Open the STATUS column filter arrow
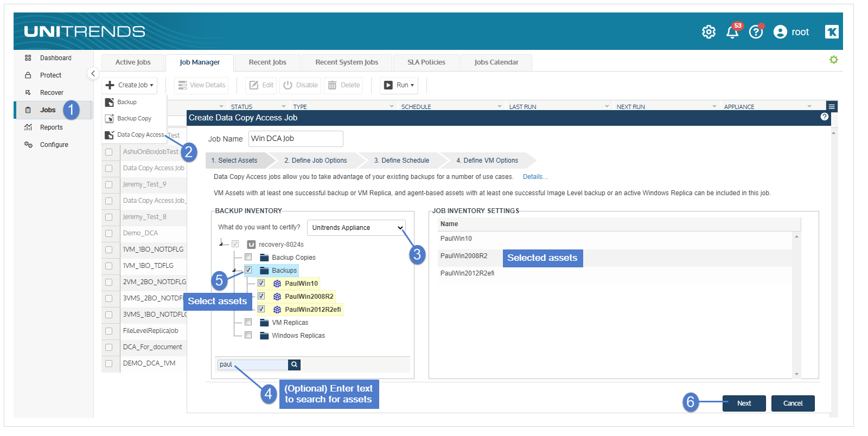The height and width of the screenshot is (436, 868). 283,106
